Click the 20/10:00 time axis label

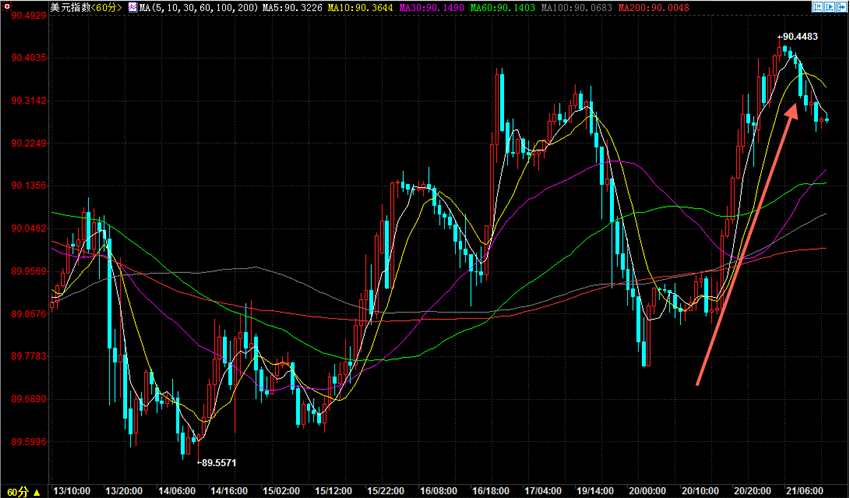click(x=700, y=491)
